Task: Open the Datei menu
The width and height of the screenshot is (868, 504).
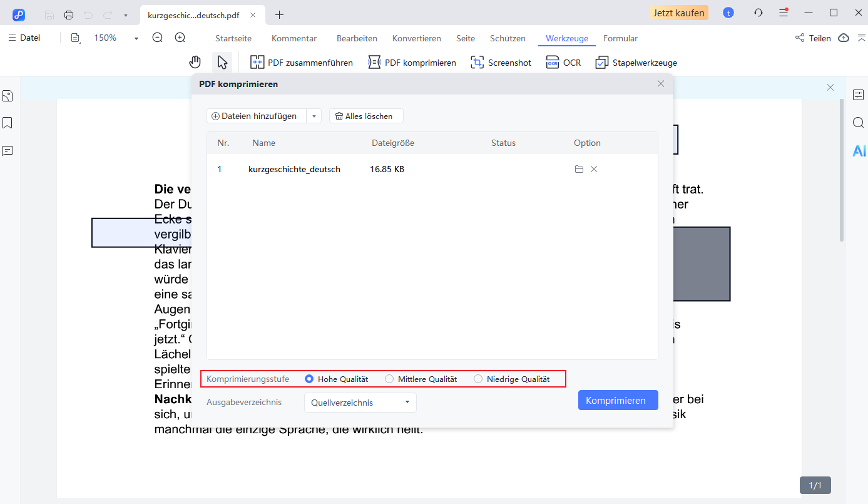Action: tap(24, 38)
